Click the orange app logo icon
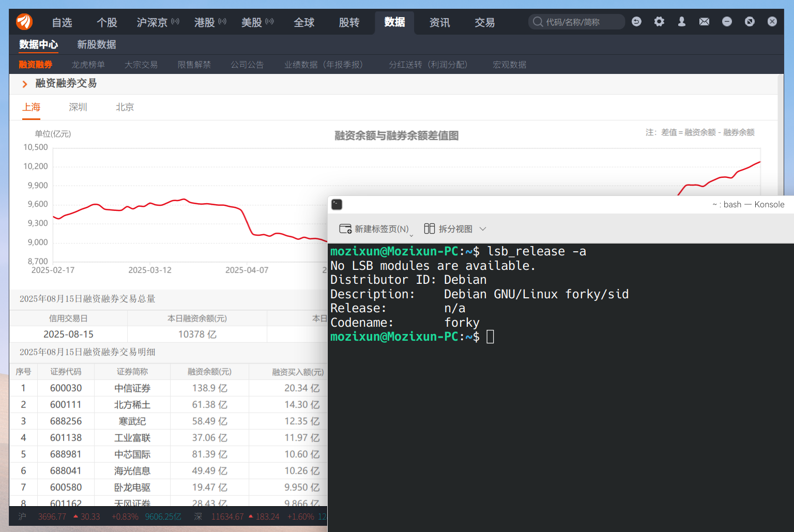 tap(24, 22)
